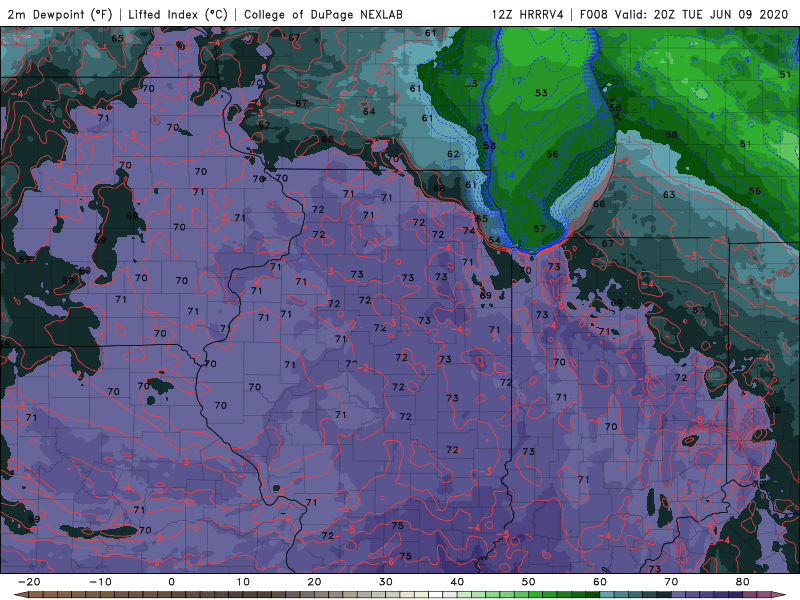The image size is (800, 600).
Task: Click the '10' label on the color scale
Action: (x=243, y=582)
